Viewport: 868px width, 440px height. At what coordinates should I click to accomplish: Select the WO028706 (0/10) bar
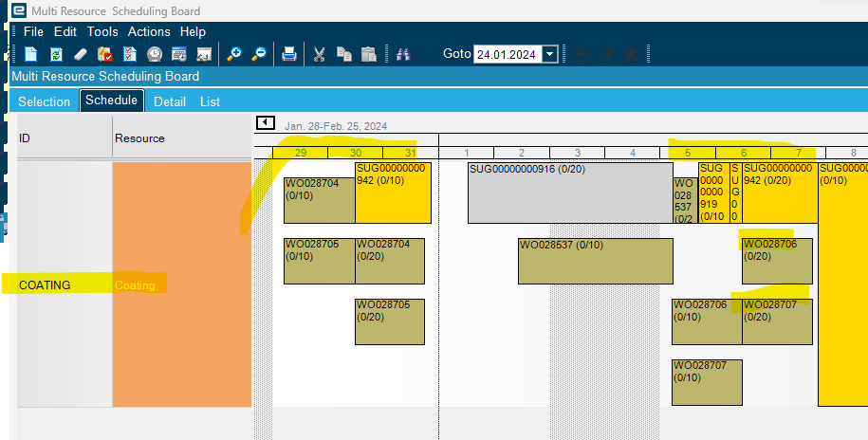707,321
